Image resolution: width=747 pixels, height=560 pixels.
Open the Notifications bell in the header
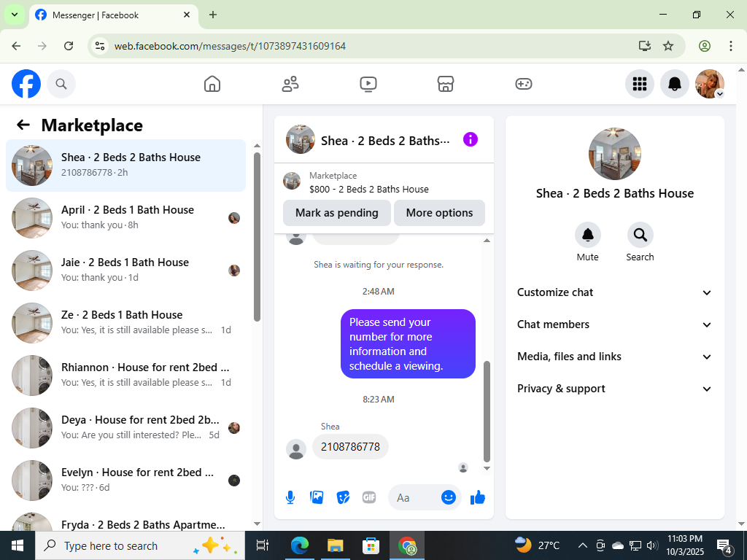point(675,84)
